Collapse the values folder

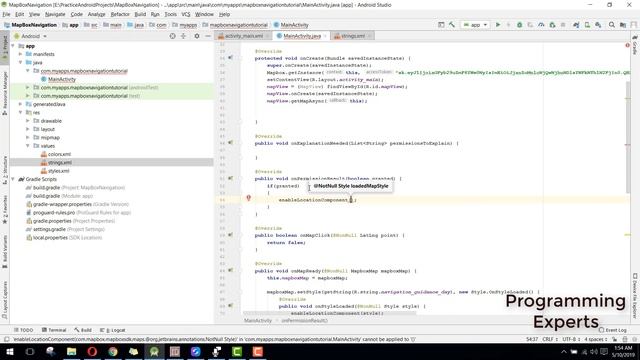(x=28, y=146)
